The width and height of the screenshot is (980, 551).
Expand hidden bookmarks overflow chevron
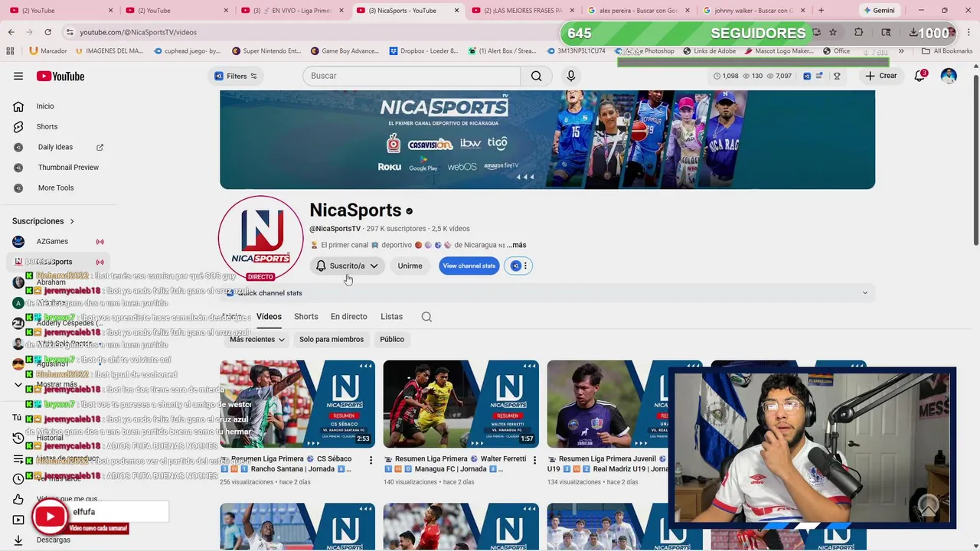(x=901, y=51)
